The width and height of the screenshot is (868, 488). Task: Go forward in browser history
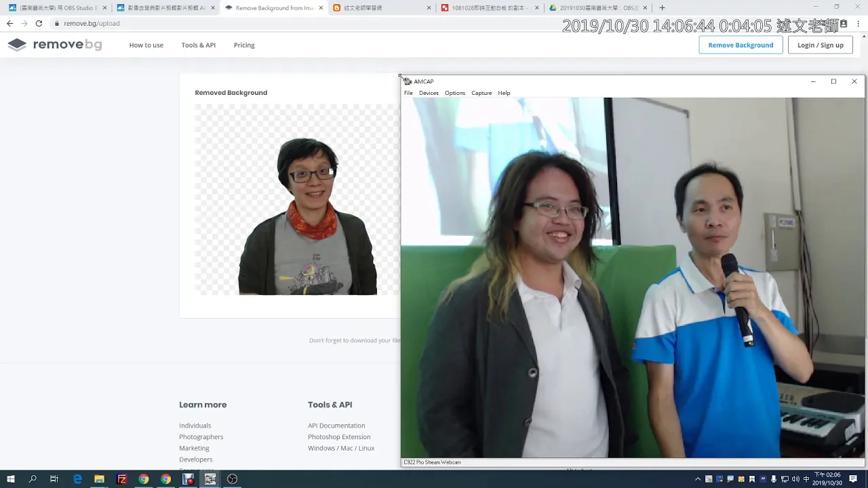(x=24, y=23)
